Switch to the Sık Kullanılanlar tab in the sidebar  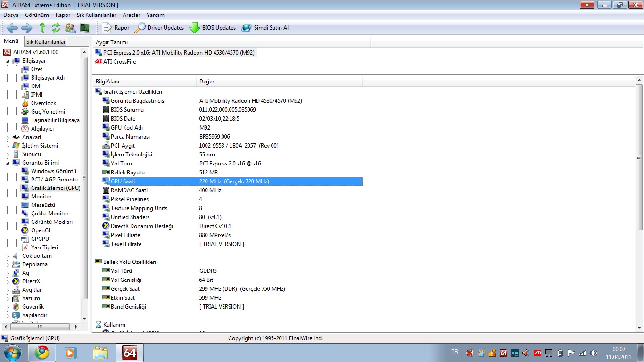46,42
